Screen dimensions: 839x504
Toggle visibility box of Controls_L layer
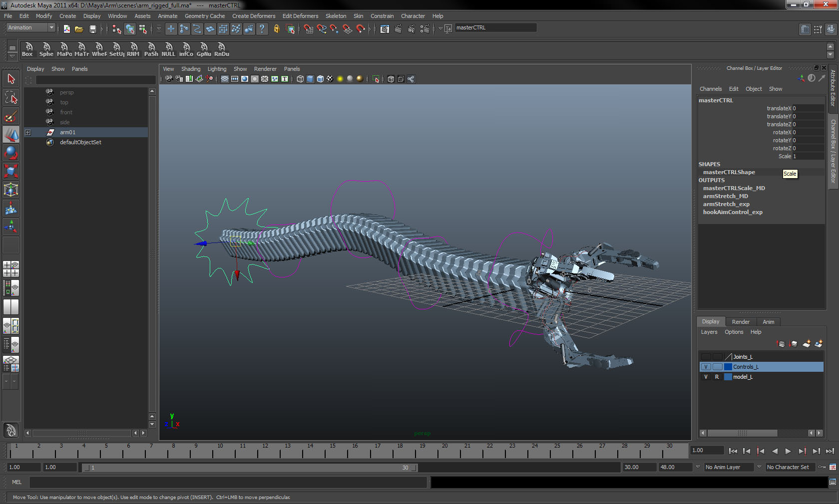(x=706, y=367)
